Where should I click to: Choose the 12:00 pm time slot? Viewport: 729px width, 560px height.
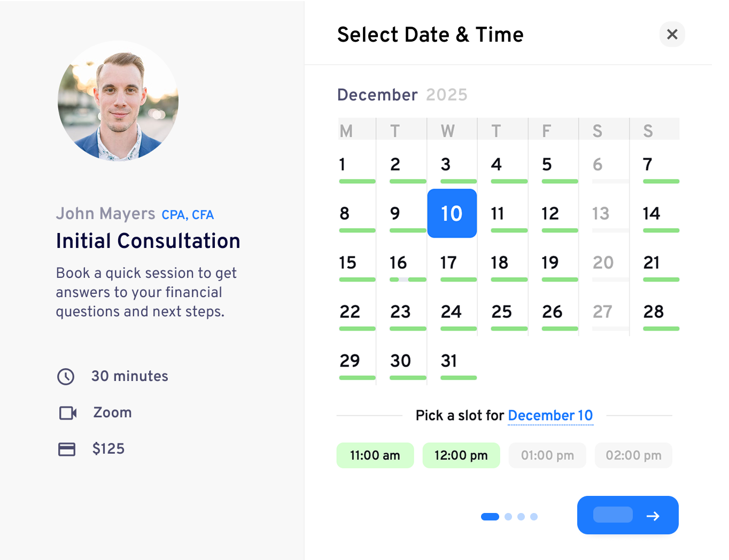(x=461, y=455)
